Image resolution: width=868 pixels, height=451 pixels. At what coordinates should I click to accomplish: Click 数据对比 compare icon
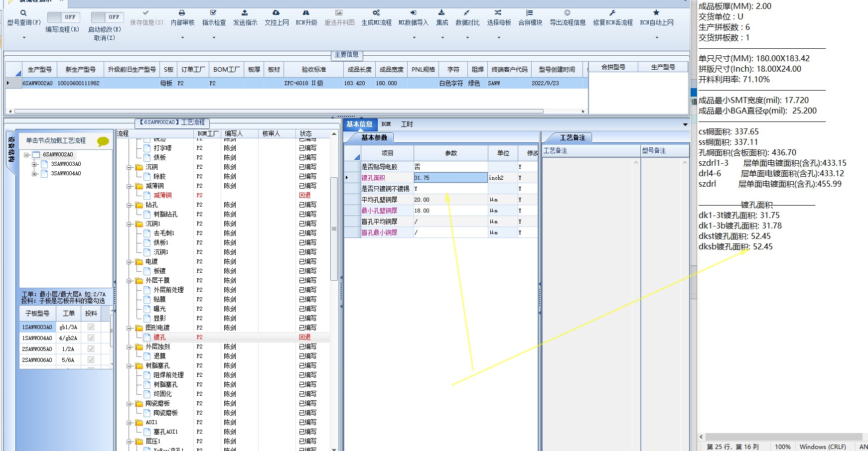click(467, 12)
